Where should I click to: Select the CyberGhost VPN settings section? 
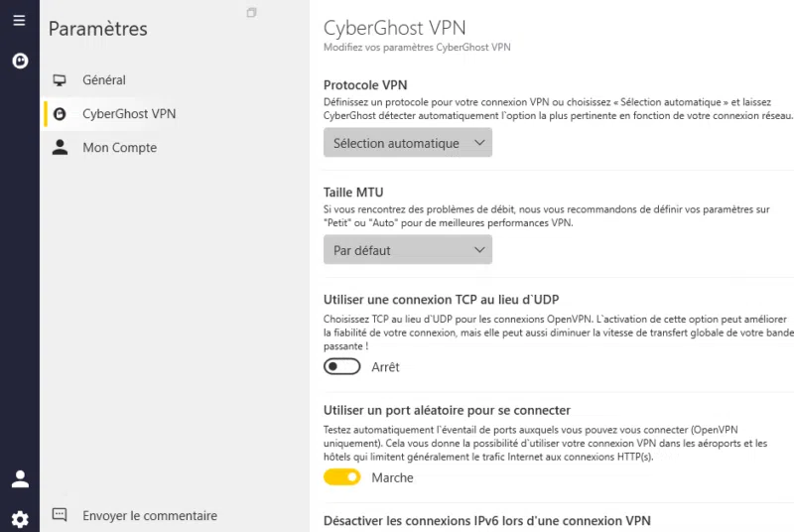pos(129,114)
